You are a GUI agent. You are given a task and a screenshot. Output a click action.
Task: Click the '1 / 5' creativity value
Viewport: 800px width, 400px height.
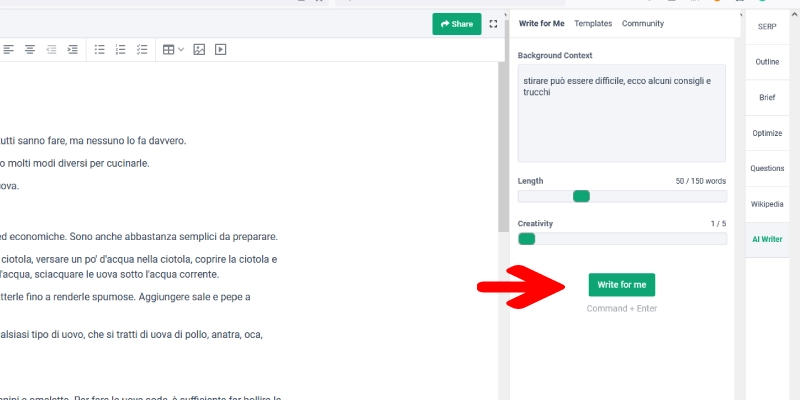tap(718, 223)
